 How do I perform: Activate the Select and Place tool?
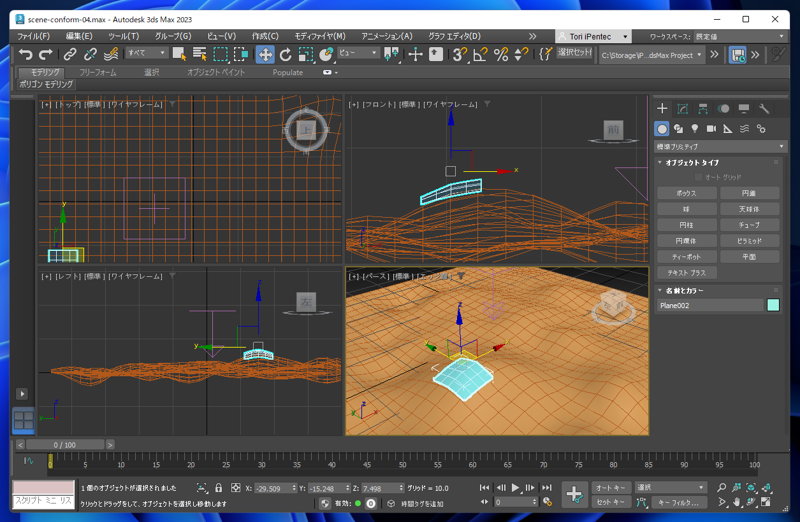pos(326,54)
